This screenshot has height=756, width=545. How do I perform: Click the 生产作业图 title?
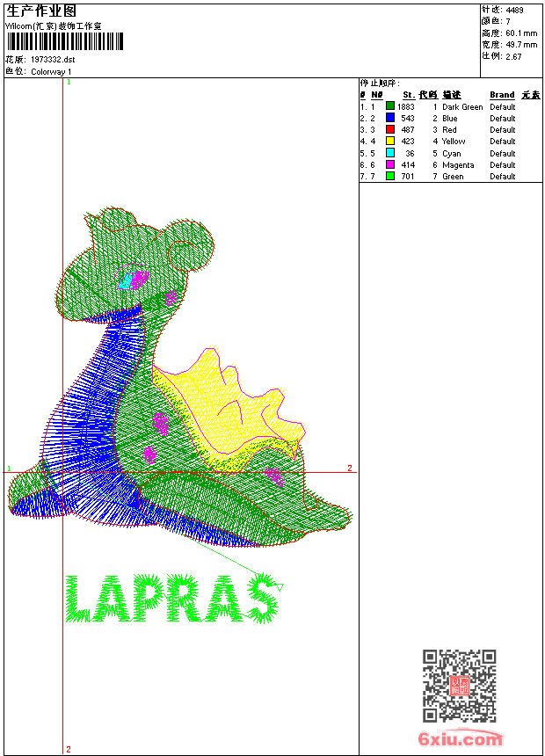point(41,11)
